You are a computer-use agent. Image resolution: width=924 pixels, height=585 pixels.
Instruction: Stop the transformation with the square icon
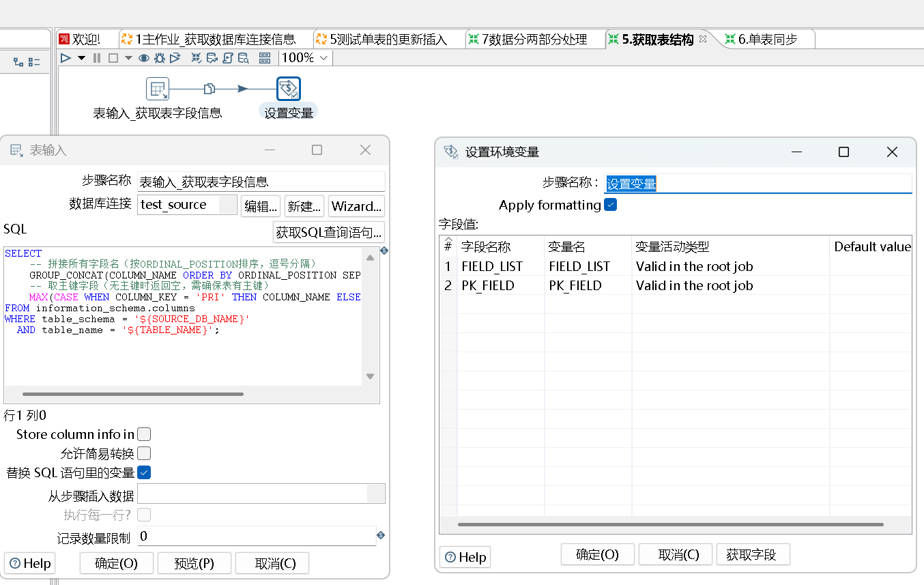pyautogui.click(x=113, y=58)
